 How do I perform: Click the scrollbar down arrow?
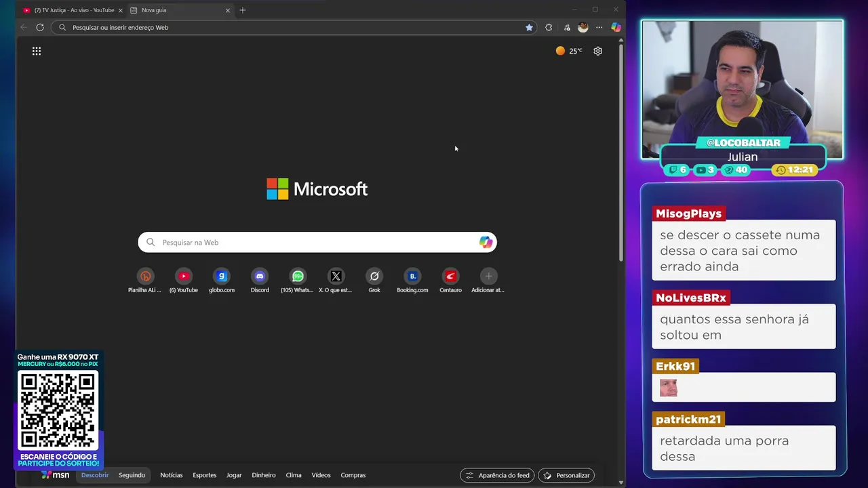(x=620, y=482)
